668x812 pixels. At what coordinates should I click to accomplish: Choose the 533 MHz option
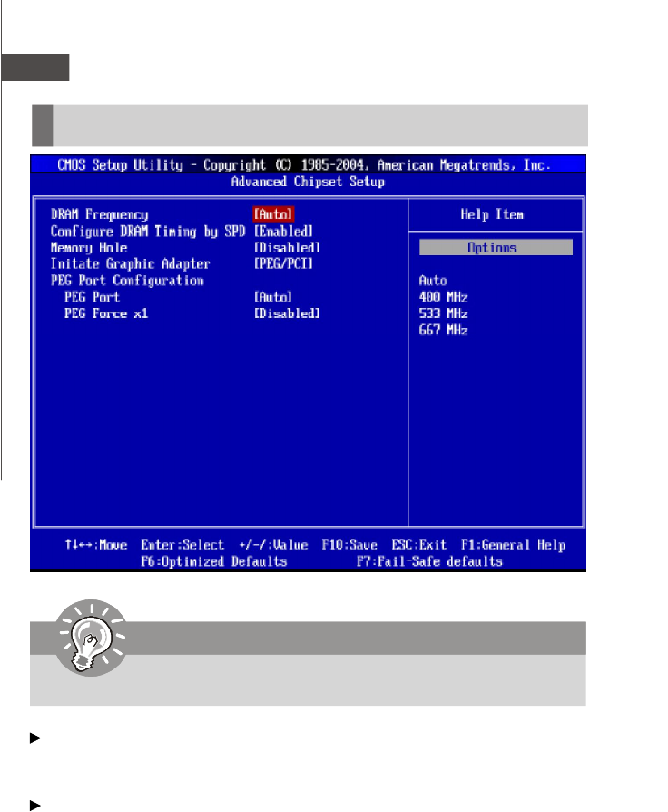[444, 314]
